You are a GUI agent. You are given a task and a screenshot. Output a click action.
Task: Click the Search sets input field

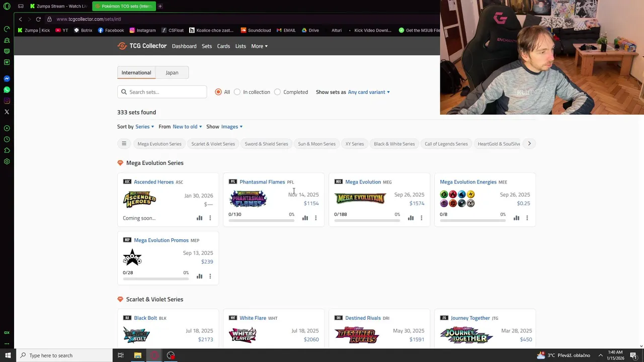(x=162, y=92)
